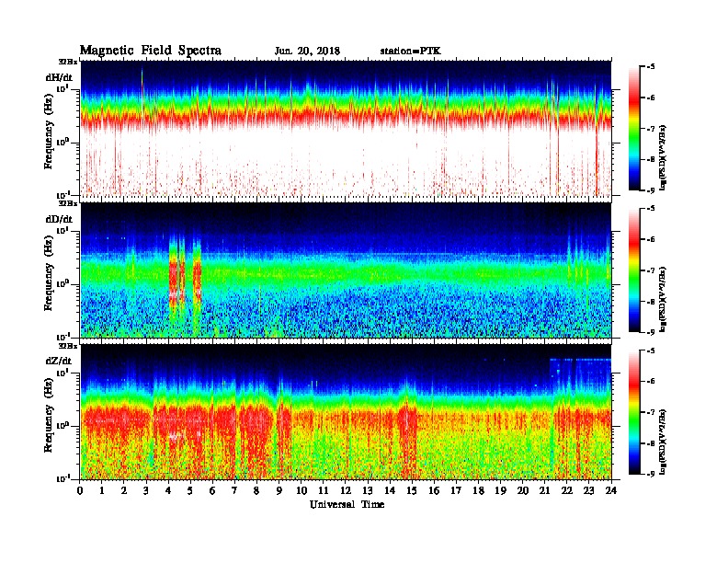The height and width of the screenshot is (563, 728).
Task: Click the '32Hz' label above the dH/dt panel
Action: click(x=68, y=62)
